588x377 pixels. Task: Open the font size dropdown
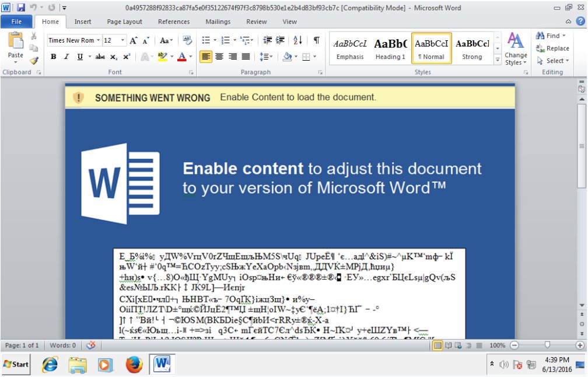123,40
